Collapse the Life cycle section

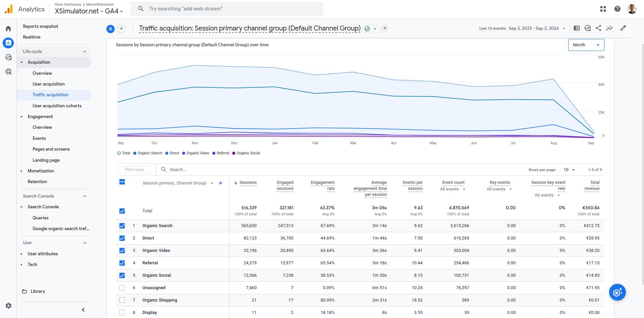point(85,51)
